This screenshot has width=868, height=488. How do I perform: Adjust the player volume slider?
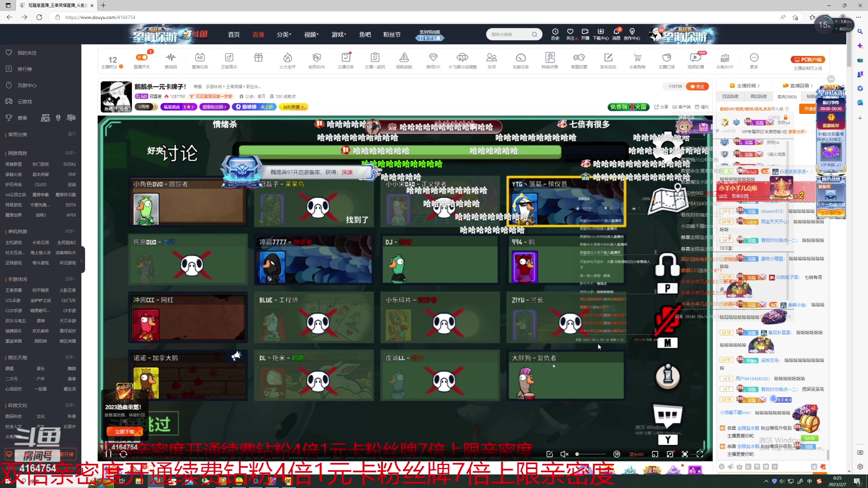591,454
